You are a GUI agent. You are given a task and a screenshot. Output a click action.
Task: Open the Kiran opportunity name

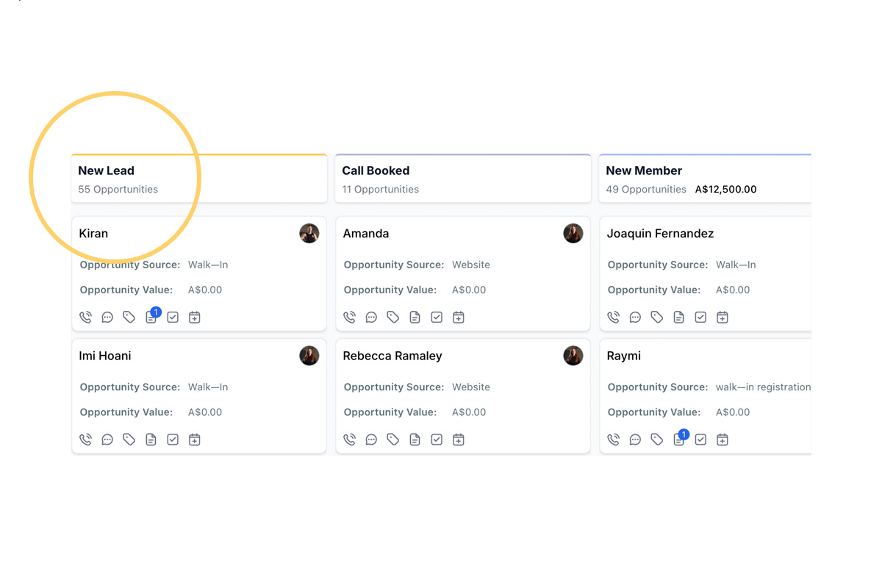(x=93, y=234)
